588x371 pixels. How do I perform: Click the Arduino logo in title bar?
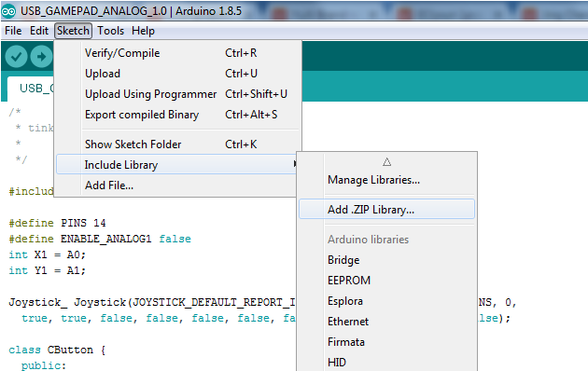point(8,11)
